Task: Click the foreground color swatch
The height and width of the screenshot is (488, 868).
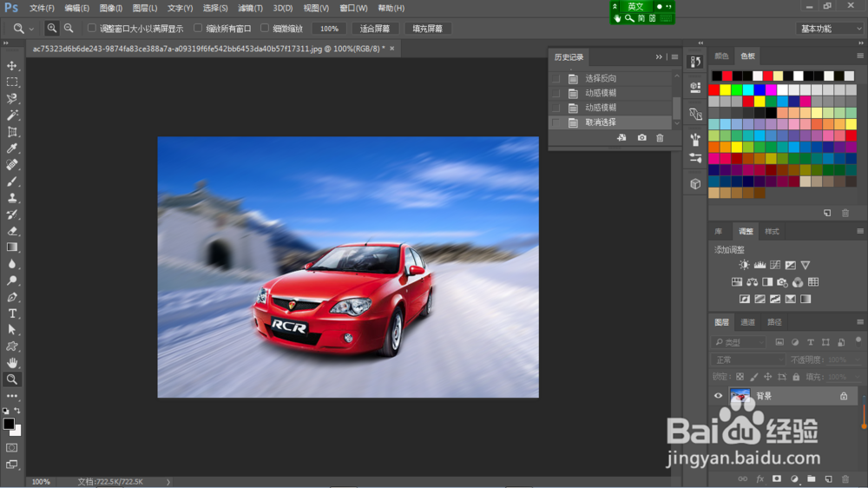Action: [x=9, y=424]
